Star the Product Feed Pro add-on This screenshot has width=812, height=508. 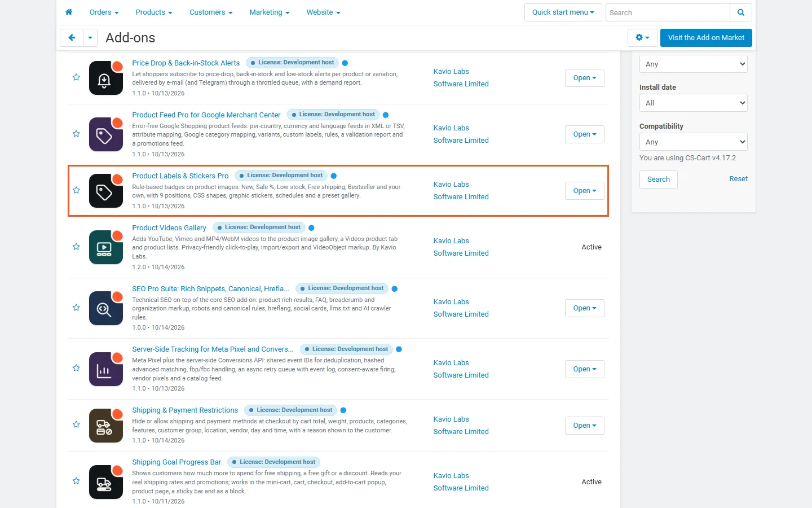pyautogui.click(x=76, y=134)
